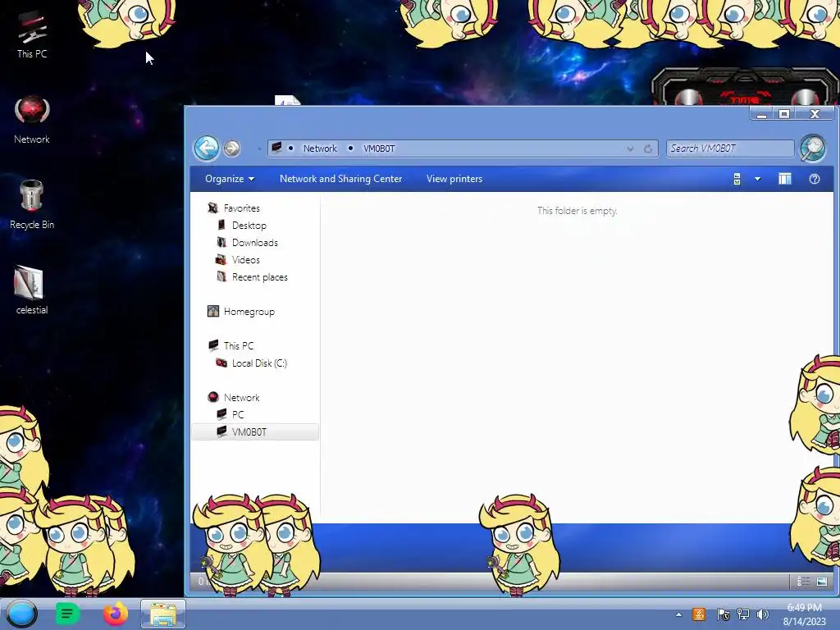Select This PC in navigation pane
The width and height of the screenshot is (840, 630).
click(x=239, y=345)
